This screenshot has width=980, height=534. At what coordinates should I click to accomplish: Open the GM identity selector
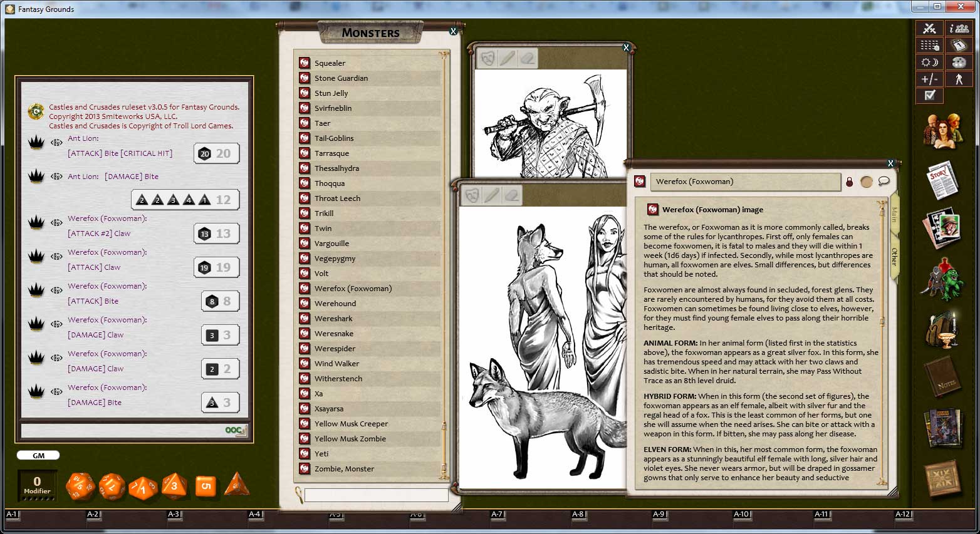coord(38,455)
